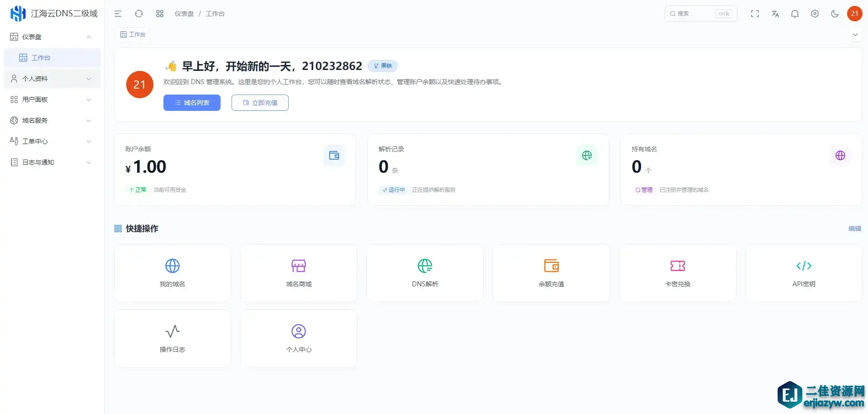Focus the 搜索 search field
Screen dimensions: 868x414
695,14
